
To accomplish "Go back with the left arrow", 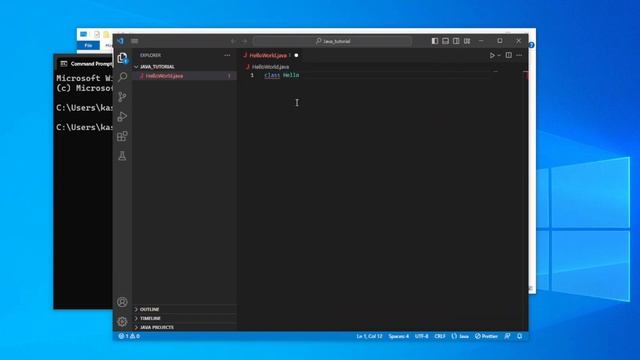I will [233, 41].
